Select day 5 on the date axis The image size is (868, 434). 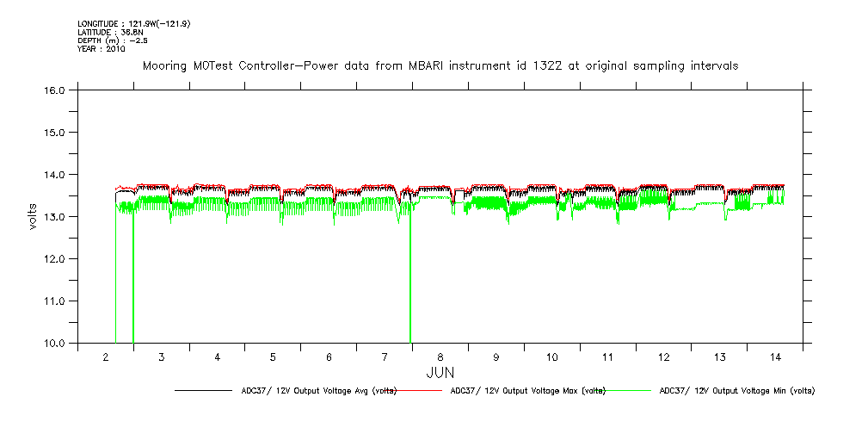tap(273, 356)
